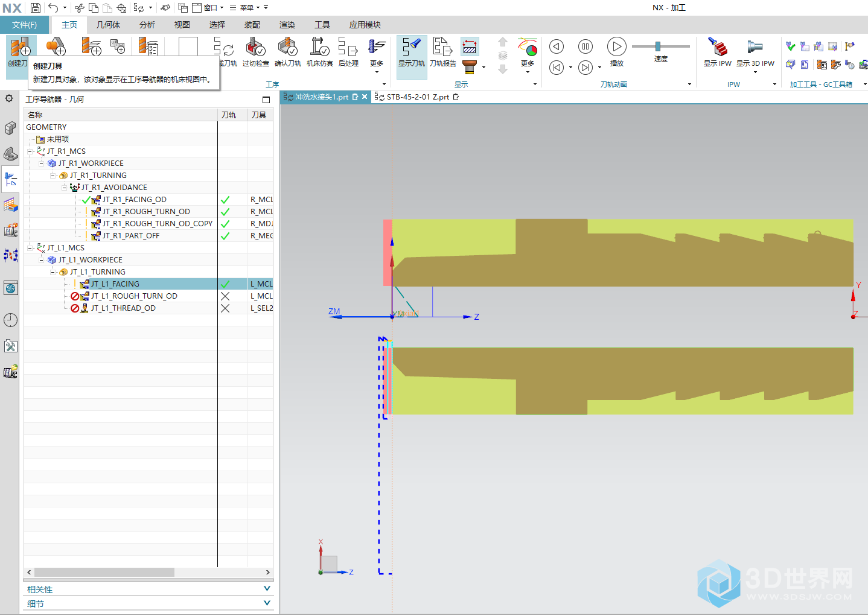Screen dimensions: 868x616
Task: Open the 更多 dropdown in the 显示 group
Action: (x=528, y=58)
